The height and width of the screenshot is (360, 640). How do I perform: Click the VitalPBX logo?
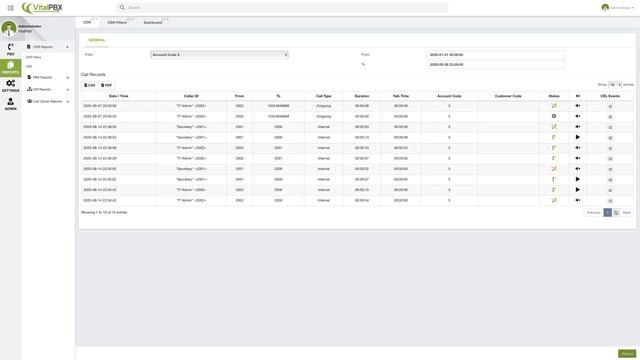pyautogui.click(x=42, y=8)
